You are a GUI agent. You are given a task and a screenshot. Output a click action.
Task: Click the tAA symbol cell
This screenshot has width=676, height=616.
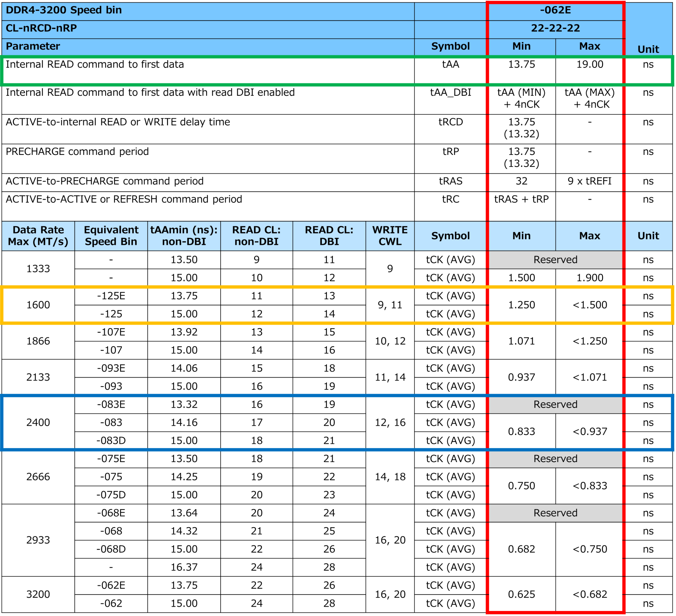pyautogui.click(x=450, y=64)
